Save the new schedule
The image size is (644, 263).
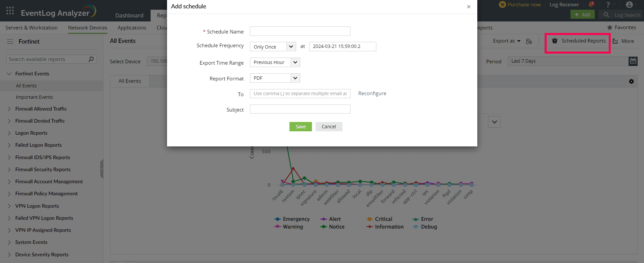pos(301,127)
